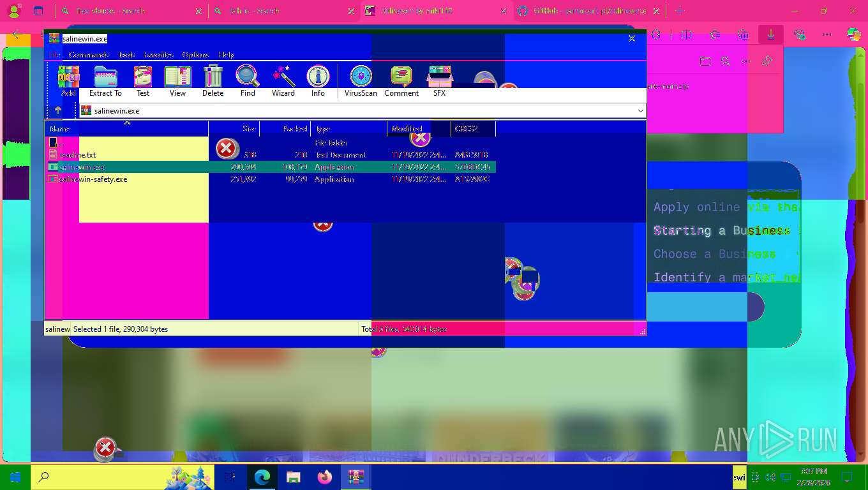The height and width of the screenshot is (490, 868).
Task: Click the Extract To toolbar icon
Action: (105, 81)
